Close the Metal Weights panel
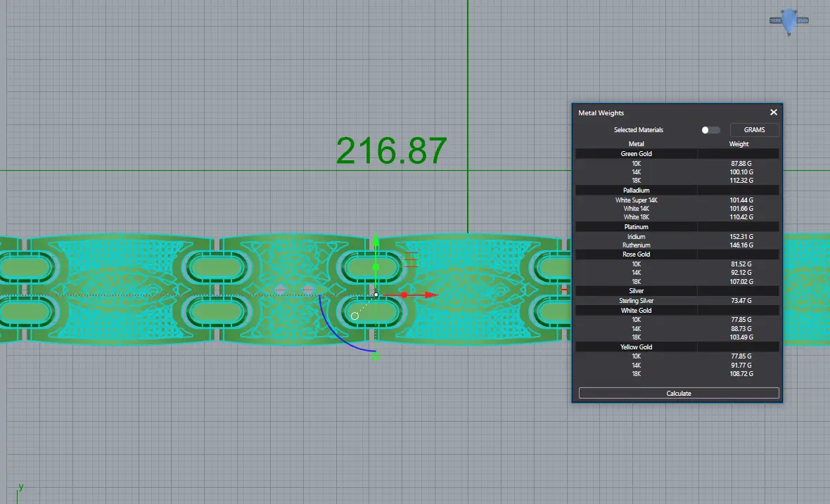The width and height of the screenshot is (830, 504). click(774, 112)
